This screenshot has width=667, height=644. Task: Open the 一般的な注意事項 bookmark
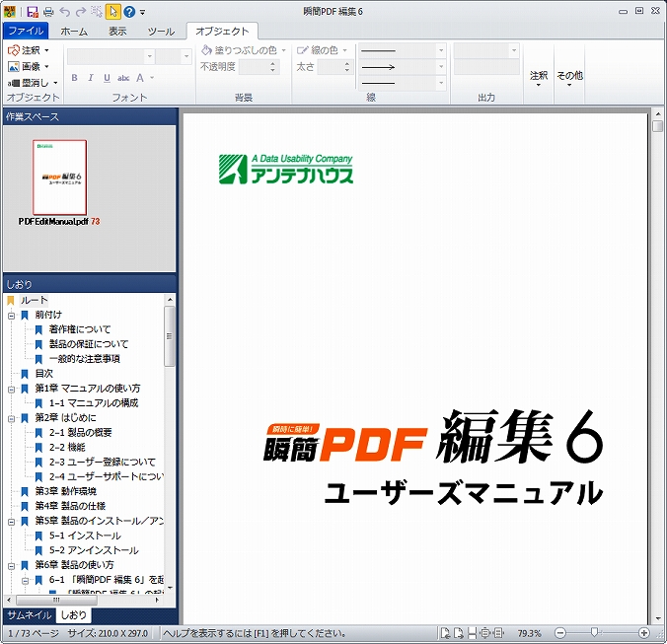(84, 359)
